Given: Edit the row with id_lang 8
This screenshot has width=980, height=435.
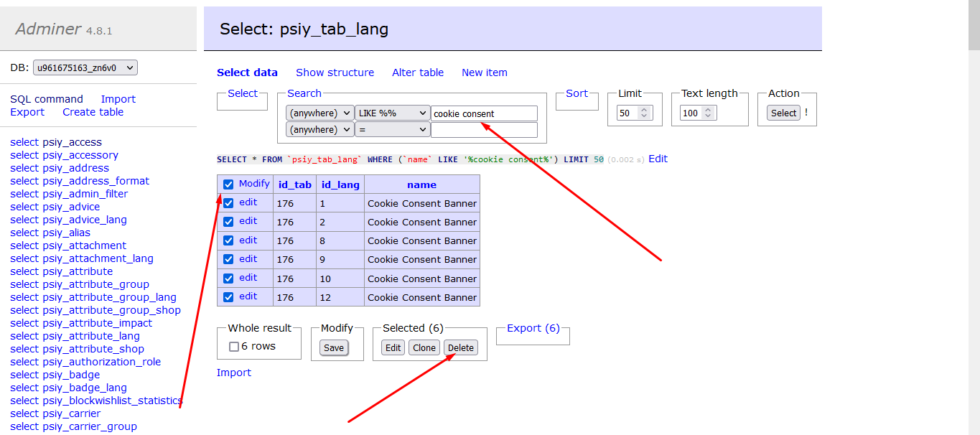Looking at the screenshot, I should click(248, 240).
